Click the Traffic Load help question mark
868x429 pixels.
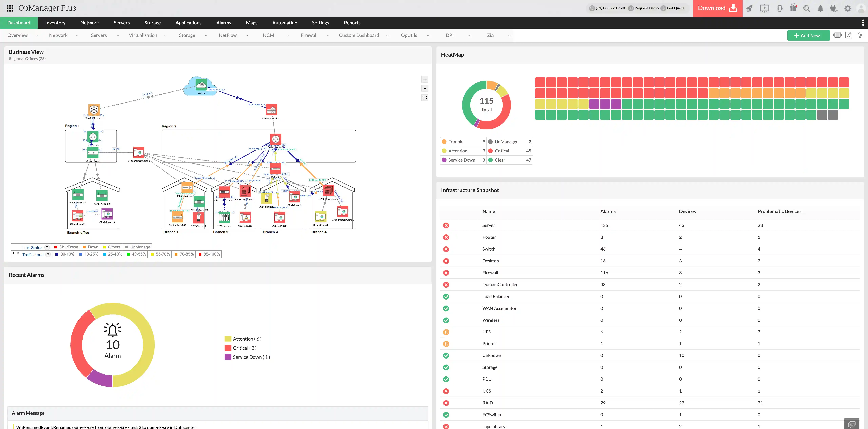(48, 255)
